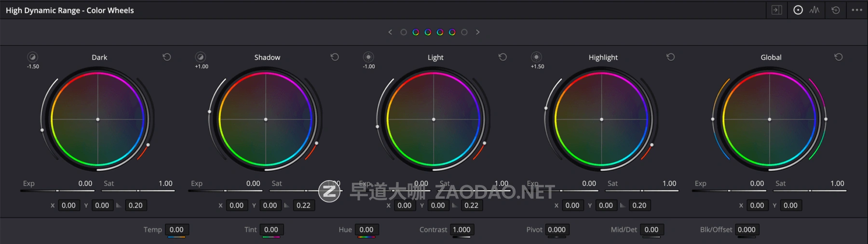Select the last empty wheel page dot
Viewport: 868px width, 244px height.
tap(464, 32)
